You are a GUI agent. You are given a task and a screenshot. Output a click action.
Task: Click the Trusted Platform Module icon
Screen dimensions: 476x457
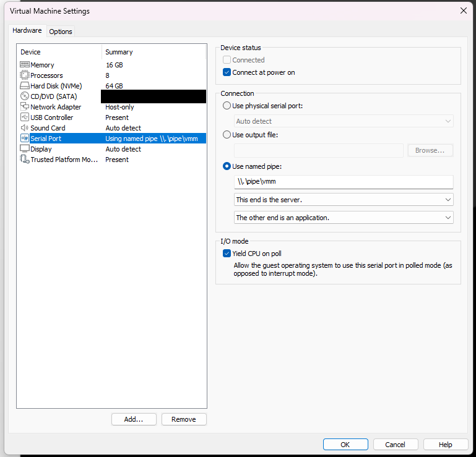(25, 159)
